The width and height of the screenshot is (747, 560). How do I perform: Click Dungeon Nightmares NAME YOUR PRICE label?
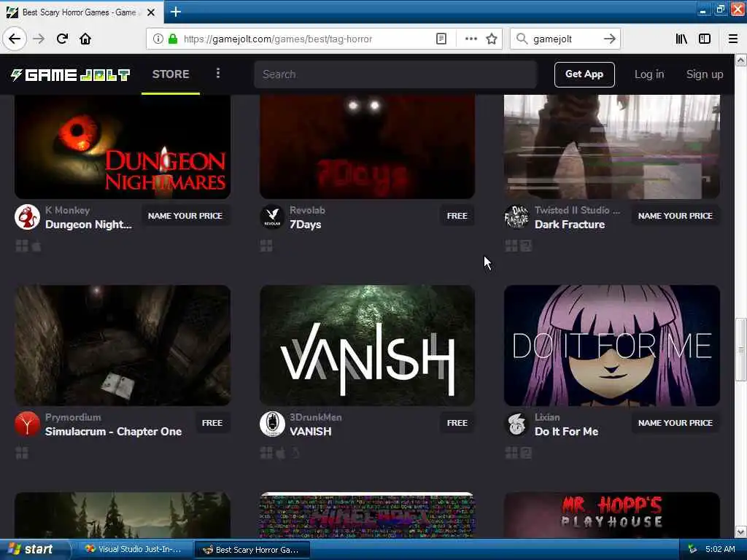point(185,216)
